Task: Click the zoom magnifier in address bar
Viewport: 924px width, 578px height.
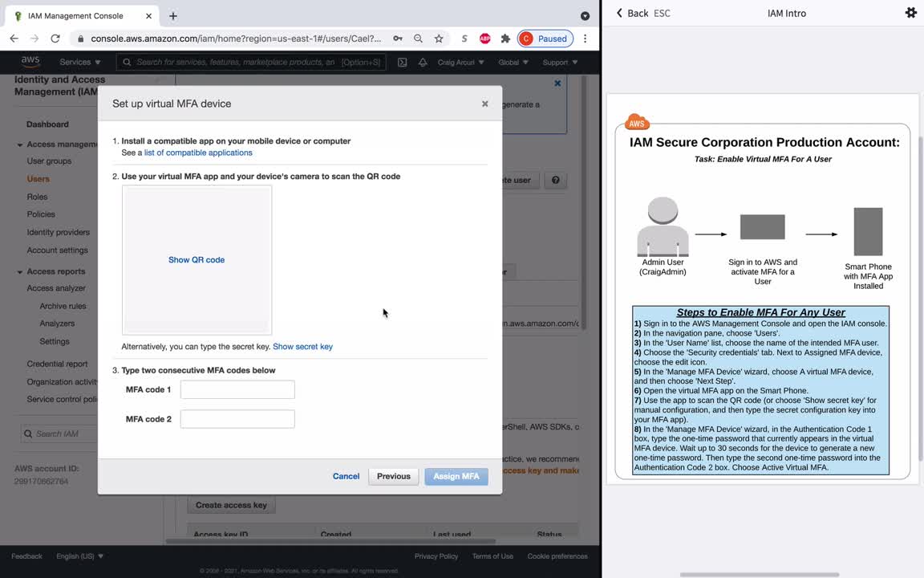Action: pyautogui.click(x=418, y=39)
